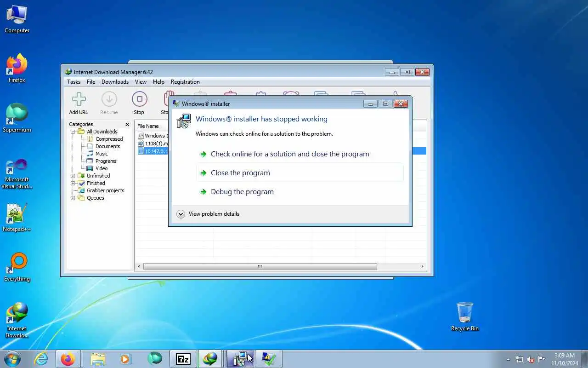This screenshot has height=368, width=588.
Task: Select the '1108(1).m' download row
Action: tap(153, 144)
